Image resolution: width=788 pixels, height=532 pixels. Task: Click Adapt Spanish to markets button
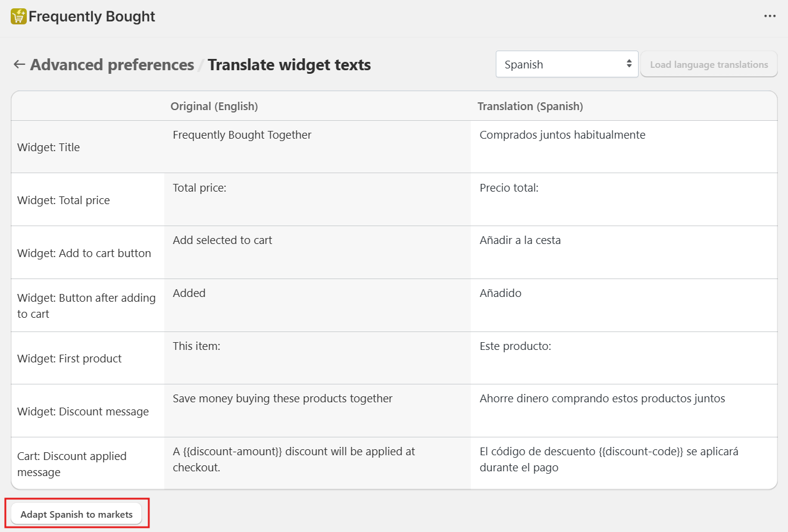click(x=77, y=514)
